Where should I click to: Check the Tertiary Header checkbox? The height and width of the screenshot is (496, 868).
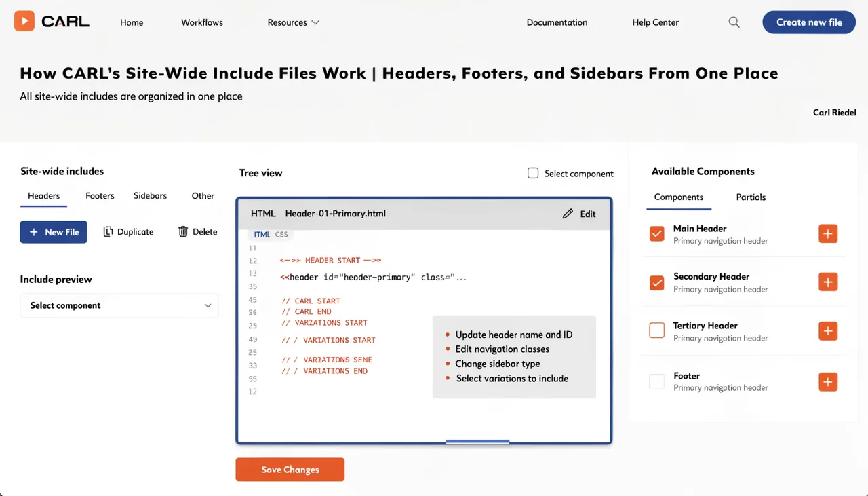click(656, 330)
